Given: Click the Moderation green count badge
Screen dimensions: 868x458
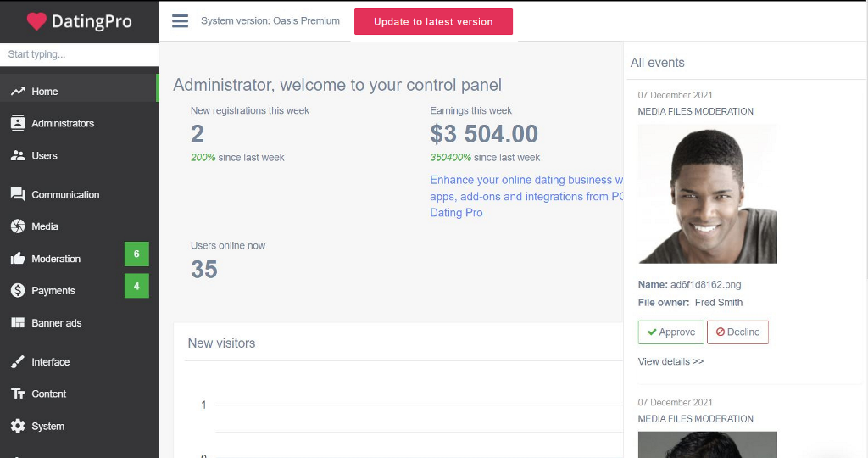Looking at the screenshot, I should [136, 254].
